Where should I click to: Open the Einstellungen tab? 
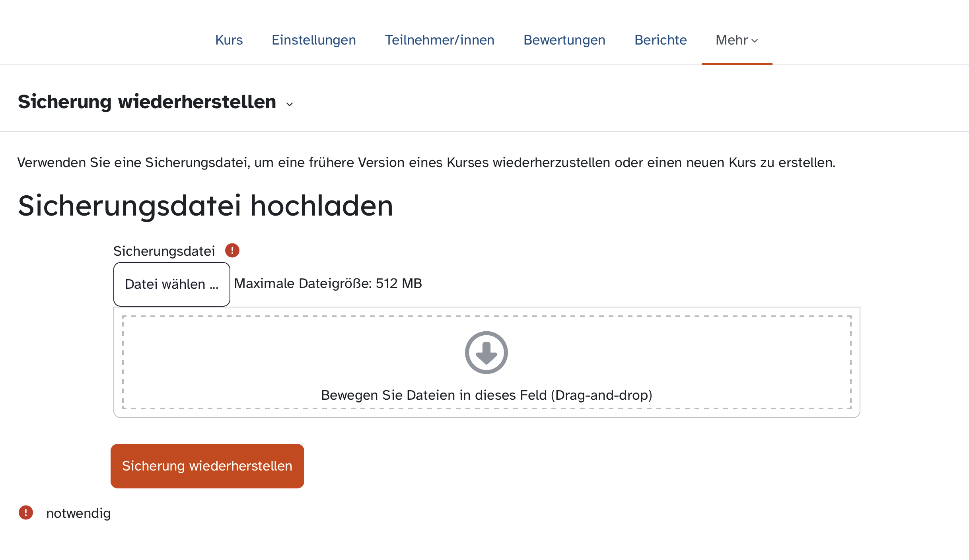[313, 40]
